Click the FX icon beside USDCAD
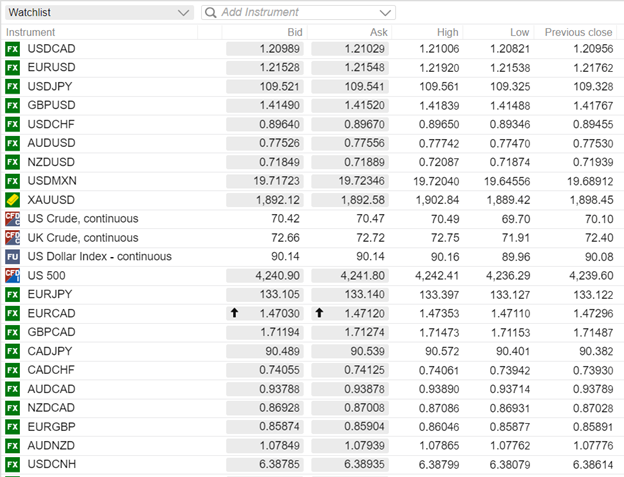The height and width of the screenshot is (477, 624). point(13,49)
